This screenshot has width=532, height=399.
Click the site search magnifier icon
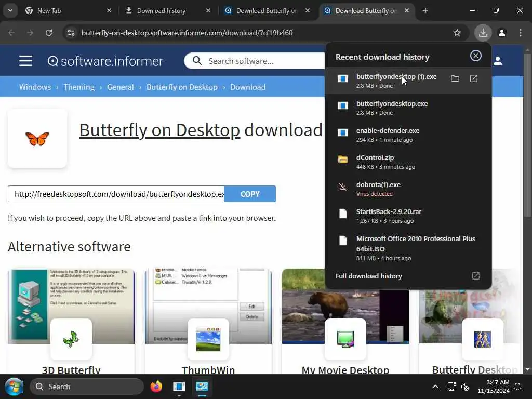click(197, 61)
